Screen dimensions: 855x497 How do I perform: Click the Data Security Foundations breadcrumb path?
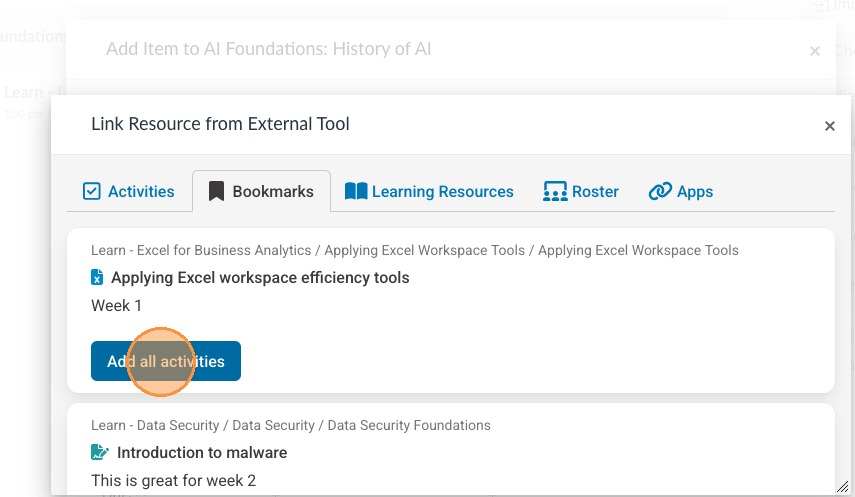tap(290, 425)
